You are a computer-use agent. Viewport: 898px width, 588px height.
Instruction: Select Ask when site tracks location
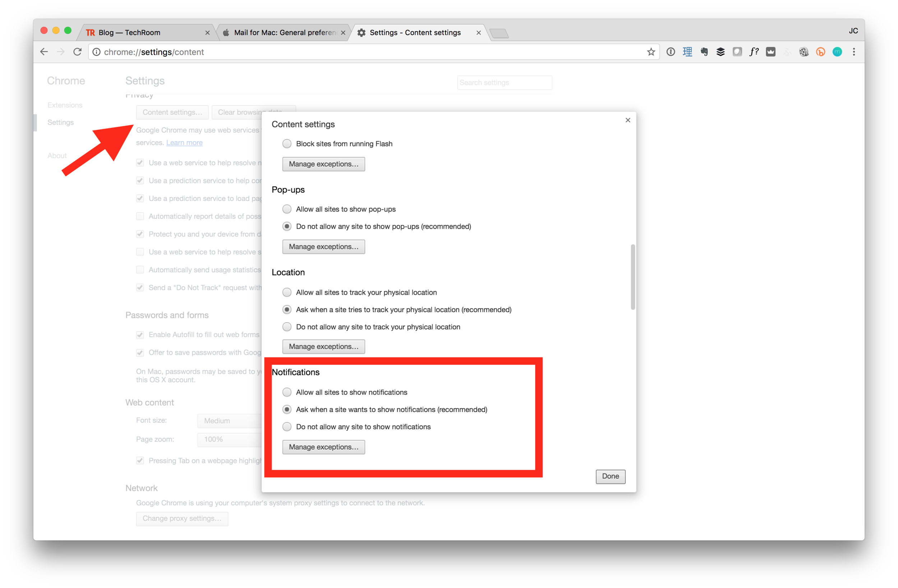point(287,310)
